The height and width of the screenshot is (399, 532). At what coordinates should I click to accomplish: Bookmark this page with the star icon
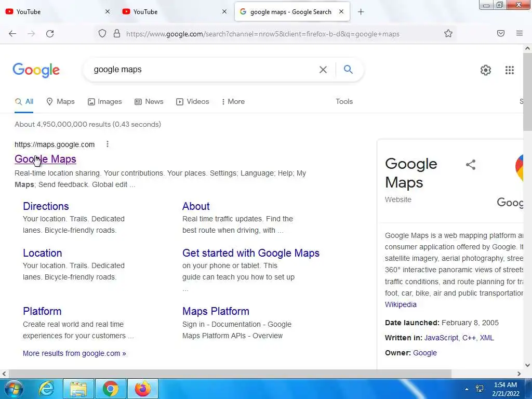[x=448, y=33]
